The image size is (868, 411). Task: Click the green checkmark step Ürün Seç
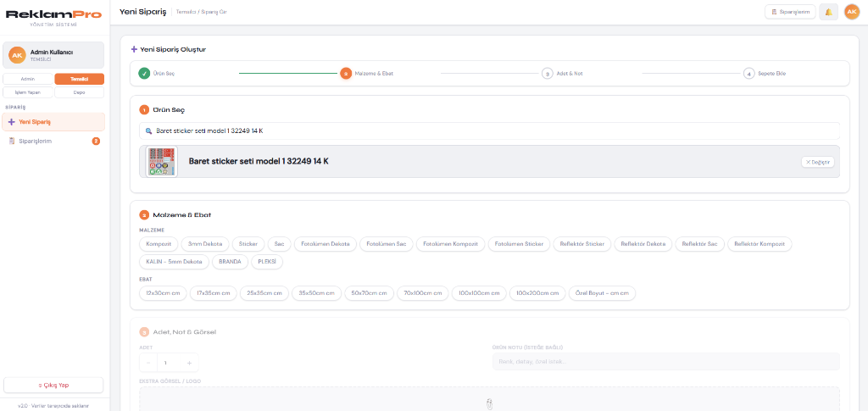pos(144,73)
